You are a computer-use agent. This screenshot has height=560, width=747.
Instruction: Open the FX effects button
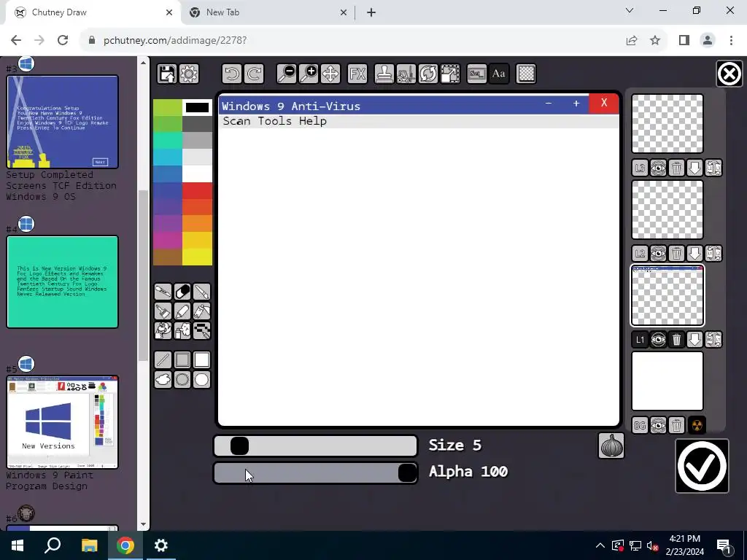tap(357, 74)
